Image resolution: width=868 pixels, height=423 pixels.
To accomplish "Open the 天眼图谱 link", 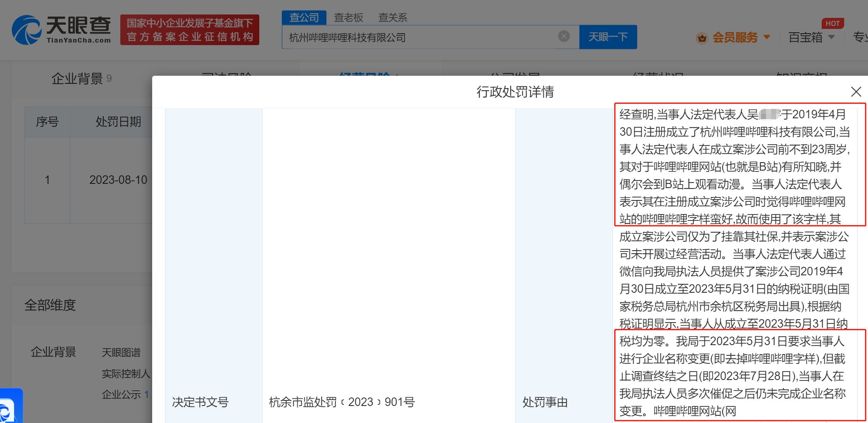I will point(121,352).
